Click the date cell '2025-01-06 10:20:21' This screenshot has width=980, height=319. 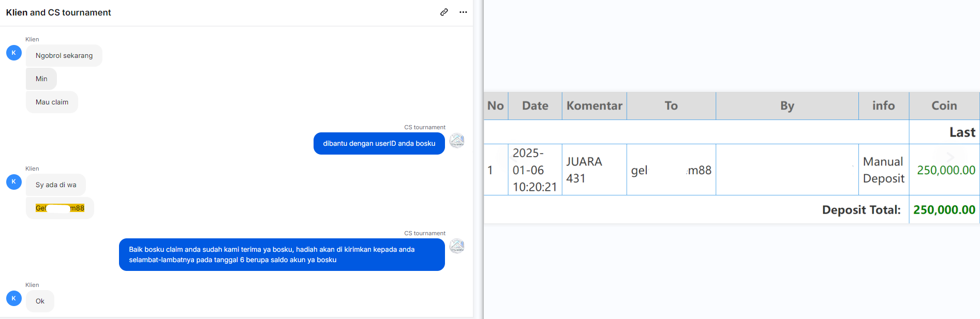pyautogui.click(x=535, y=170)
